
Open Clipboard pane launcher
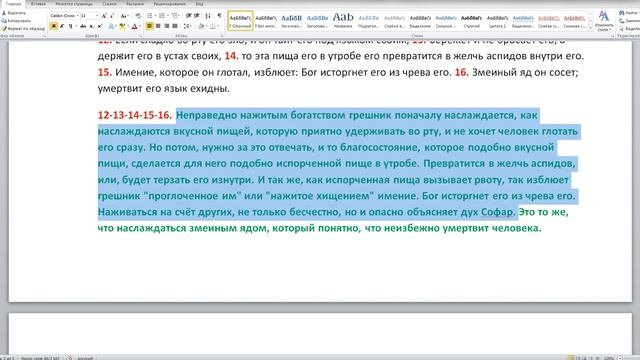coord(44,36)
